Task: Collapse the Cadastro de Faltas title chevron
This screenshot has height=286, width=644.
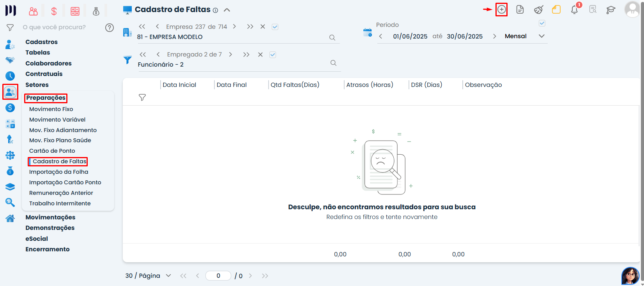Action: pyautogui.click(x=227, y=10)
